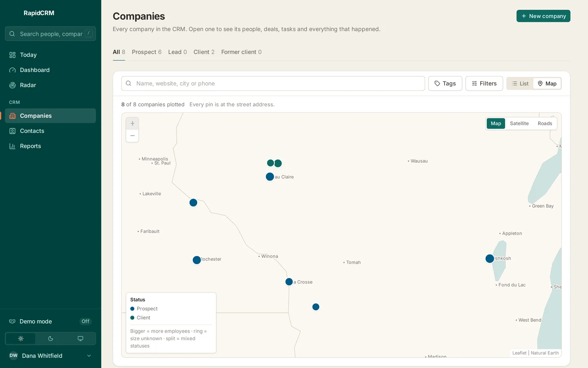Switch to the light theme sun icon

coord(20,339)
